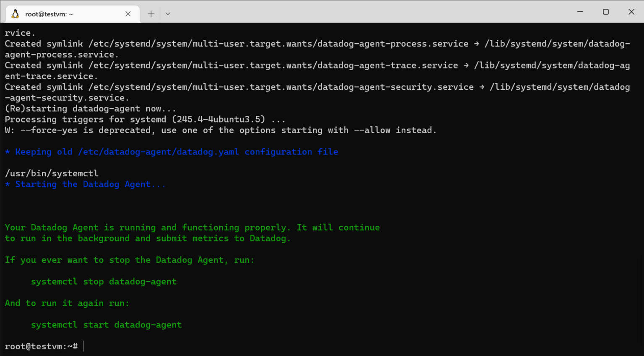
Task: Close the root@testvm tab
Action: [x=128, y=14]
